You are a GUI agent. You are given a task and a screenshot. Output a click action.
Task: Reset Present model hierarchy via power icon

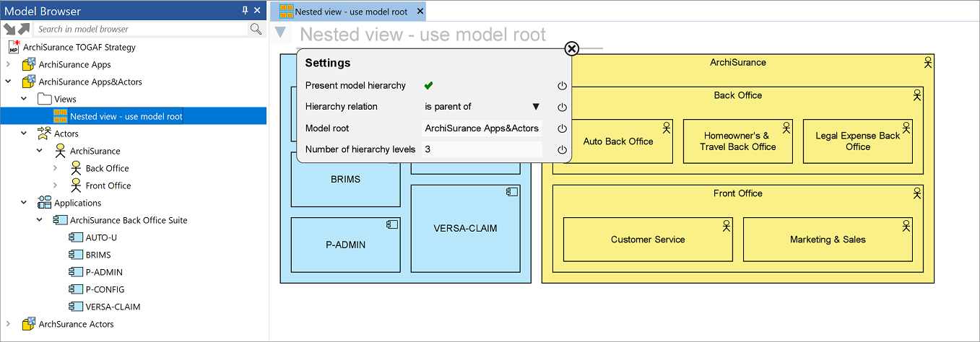(562, 86)
